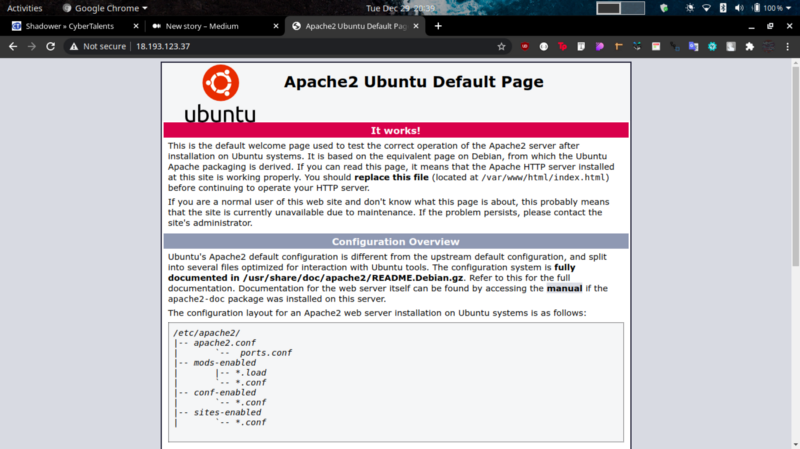This screenshot has height=449, width=800.
Task: Minimize the Chrome window
Action: click(752, 27)
